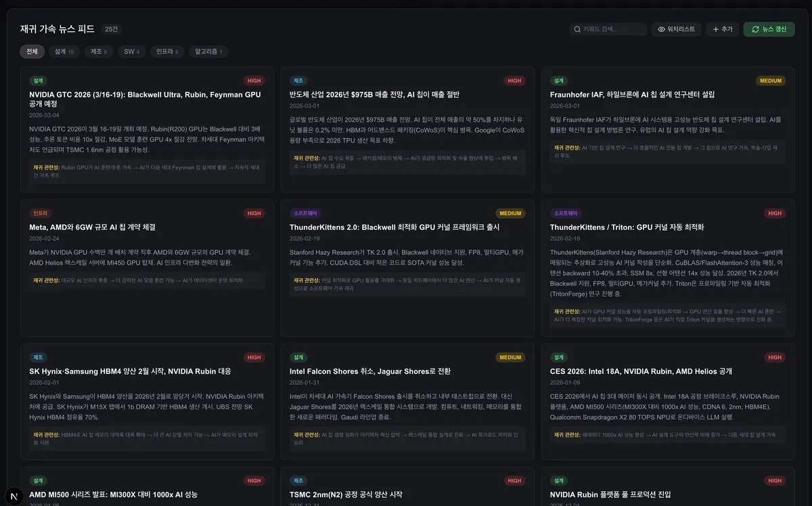This screenshot has width=812, height=506.
Task: Click 2026-02-01 date on SK Hynix card
Action: click(44, 382)
